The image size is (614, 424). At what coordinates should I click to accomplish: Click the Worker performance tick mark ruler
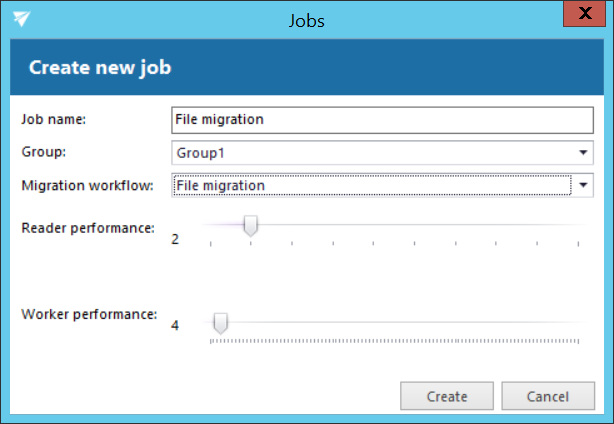click(x=395, y=340)
